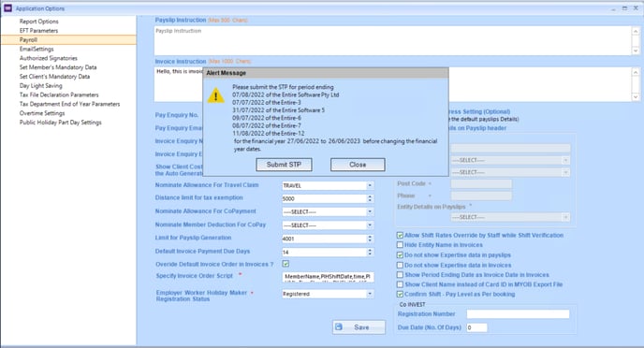Screen dimensions: 644x348
Task: Open Report Options in sidebar
Action: (x=39, y=22)
